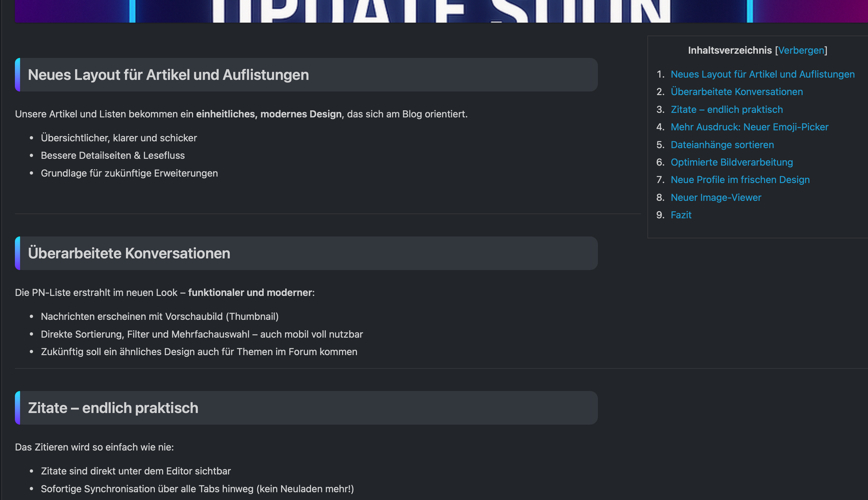Image resolution: width=868 pixels, height=500 pixels.
Task: Click the 'Nachrichten erscheinen mit Vorschaubild' bullet
Action: 160,317
